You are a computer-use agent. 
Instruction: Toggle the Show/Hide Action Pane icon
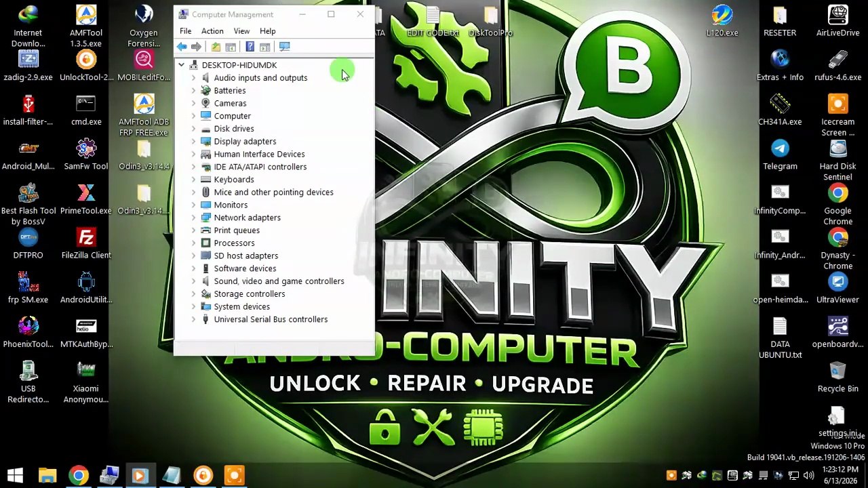click(264, 47)
